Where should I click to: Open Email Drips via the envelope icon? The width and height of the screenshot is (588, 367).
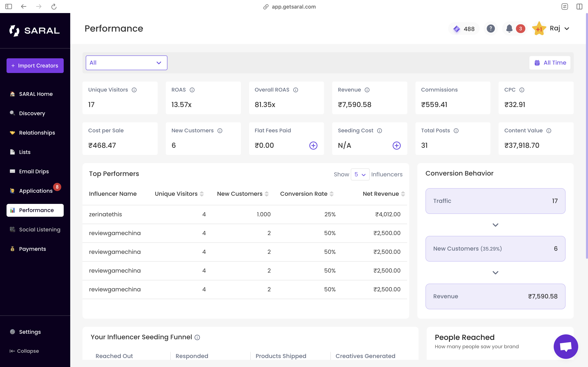tap(12, 171)
